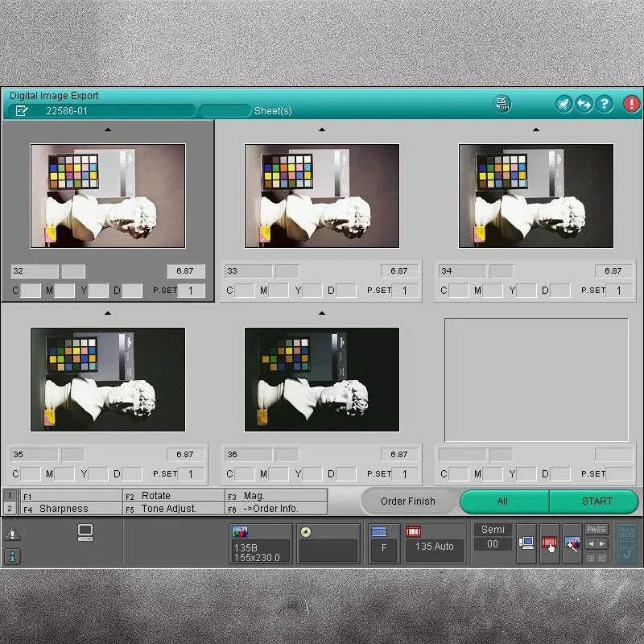Click the CD disc output icon

click(306, 532)
